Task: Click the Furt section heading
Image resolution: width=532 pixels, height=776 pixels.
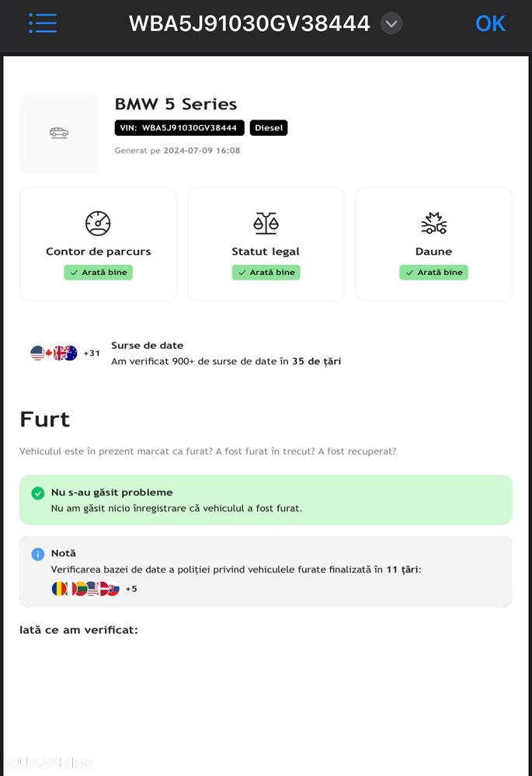Action: pyautogui.click(x=45, y=419)
